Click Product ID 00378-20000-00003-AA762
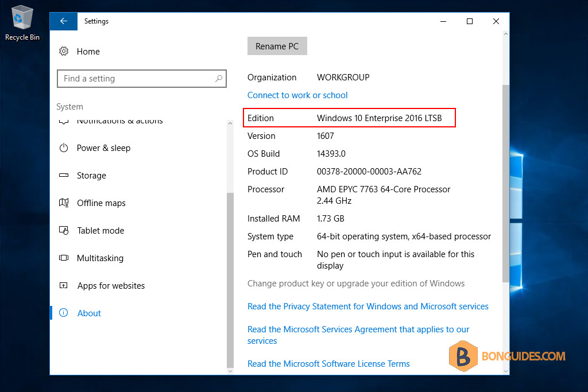 [x=369, y=172]
